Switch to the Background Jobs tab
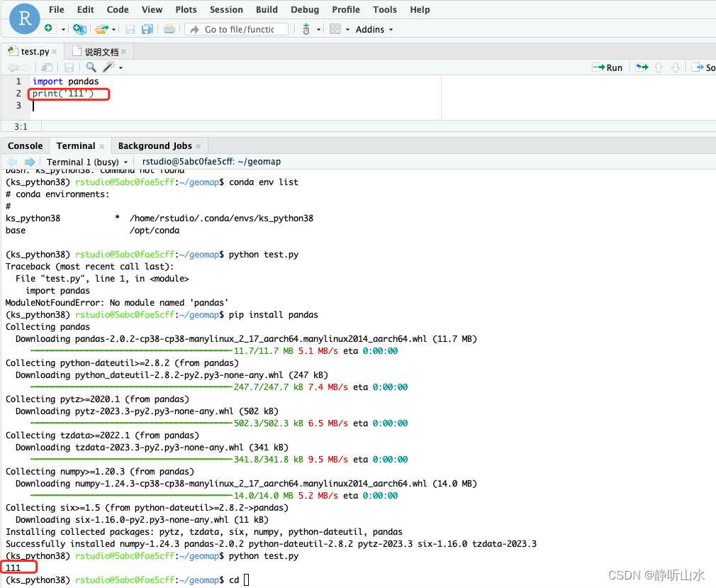This screenshot has height=588, width=716. pyautogui.click(x=154, y=145)
